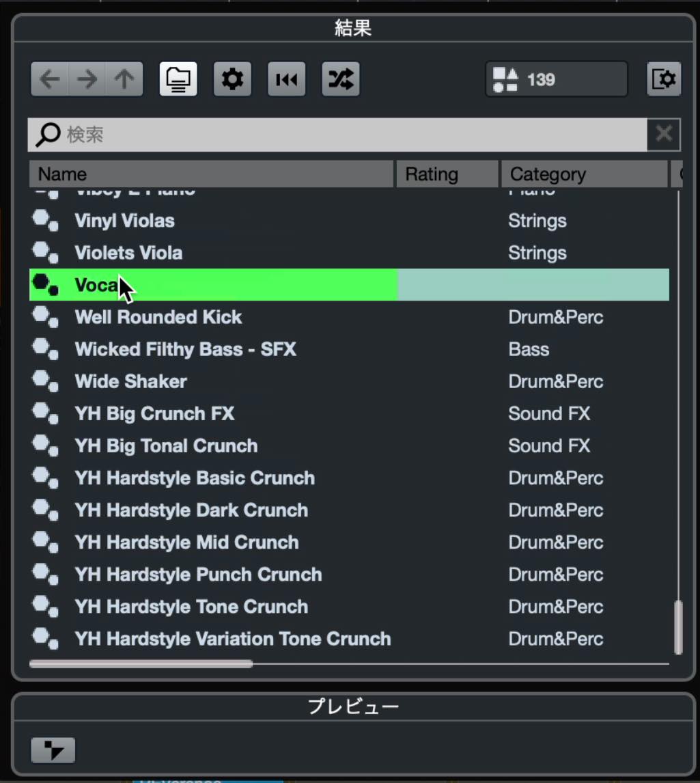
Task: Open the result count 139 filter display
Action: click(x=556, y=79)
